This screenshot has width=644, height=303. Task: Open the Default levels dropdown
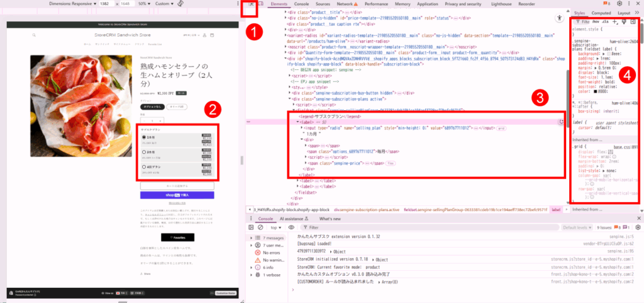[577, 227]
